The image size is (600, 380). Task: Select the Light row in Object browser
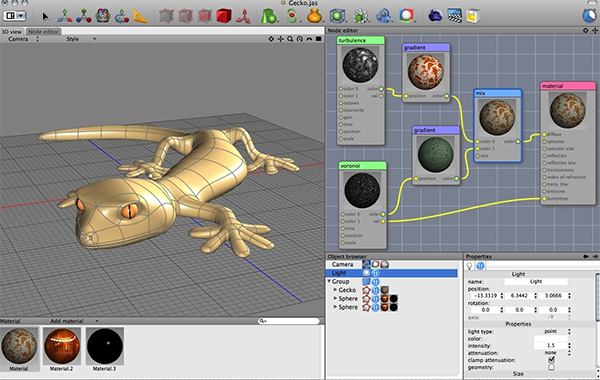[391, 273]
